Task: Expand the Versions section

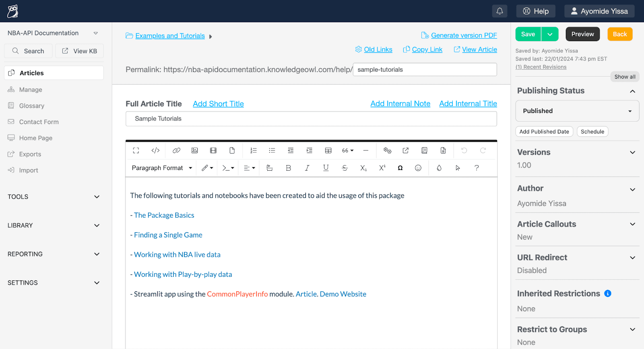Action: 632,152
